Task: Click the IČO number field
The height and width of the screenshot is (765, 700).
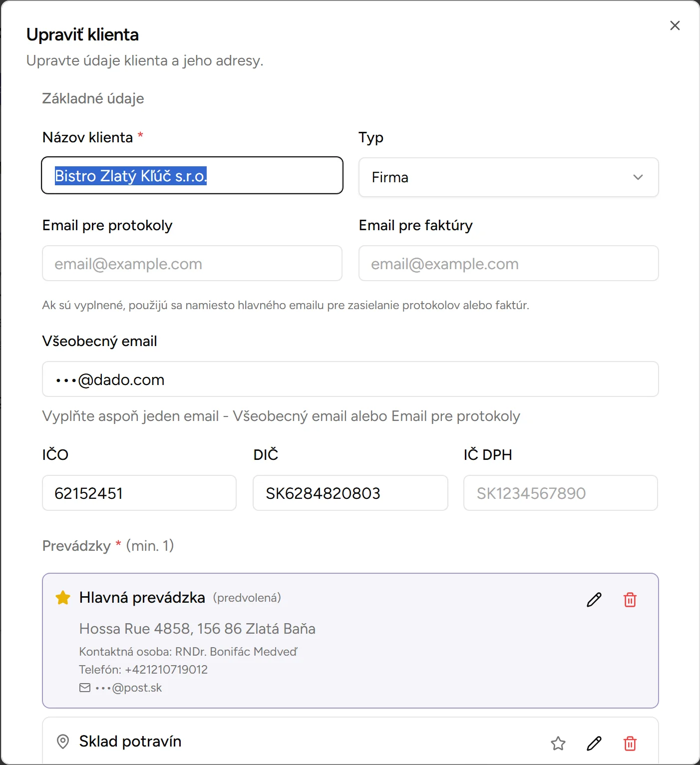Action: click(x=139, y=493)
